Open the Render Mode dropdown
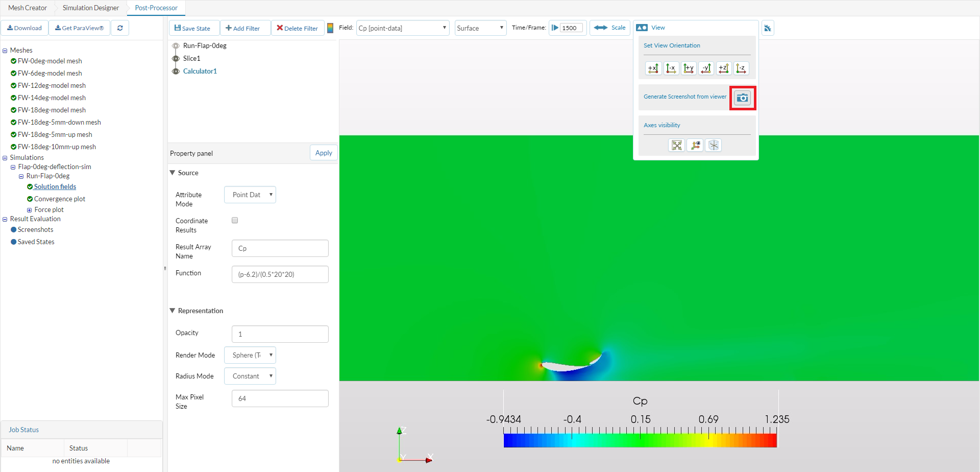980x472 pixels. coord(250,355)
